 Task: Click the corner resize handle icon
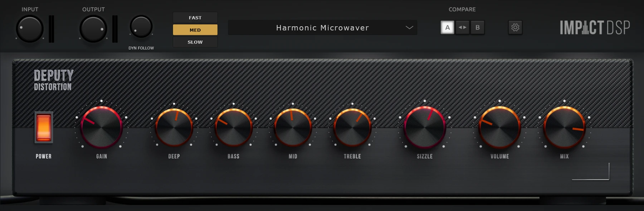tap(591, 171)
